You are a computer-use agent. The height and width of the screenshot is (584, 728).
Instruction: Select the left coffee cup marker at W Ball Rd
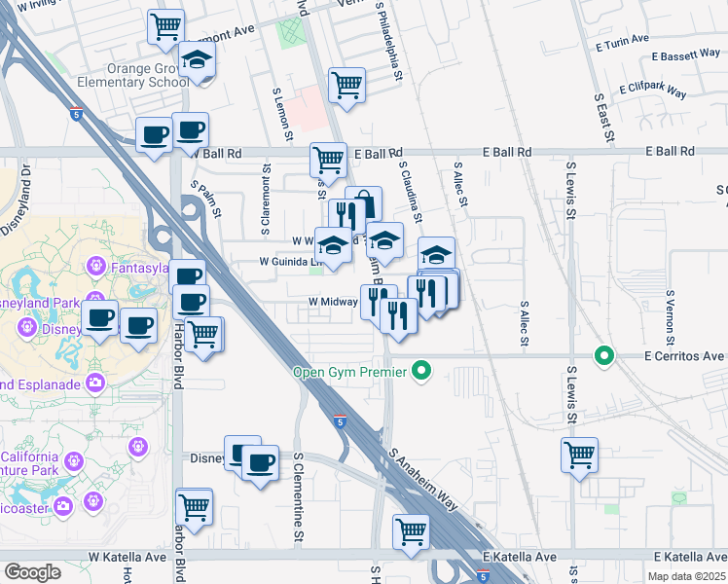coord(154,137)
